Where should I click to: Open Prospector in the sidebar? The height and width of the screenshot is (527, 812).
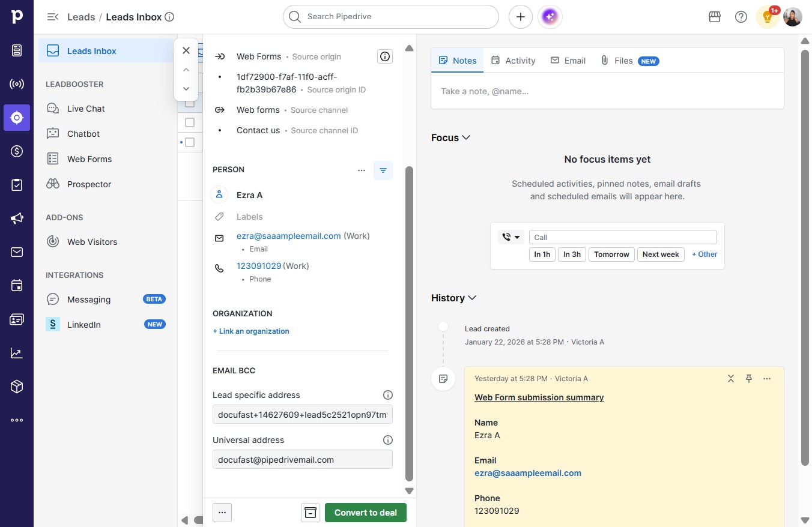106,184
